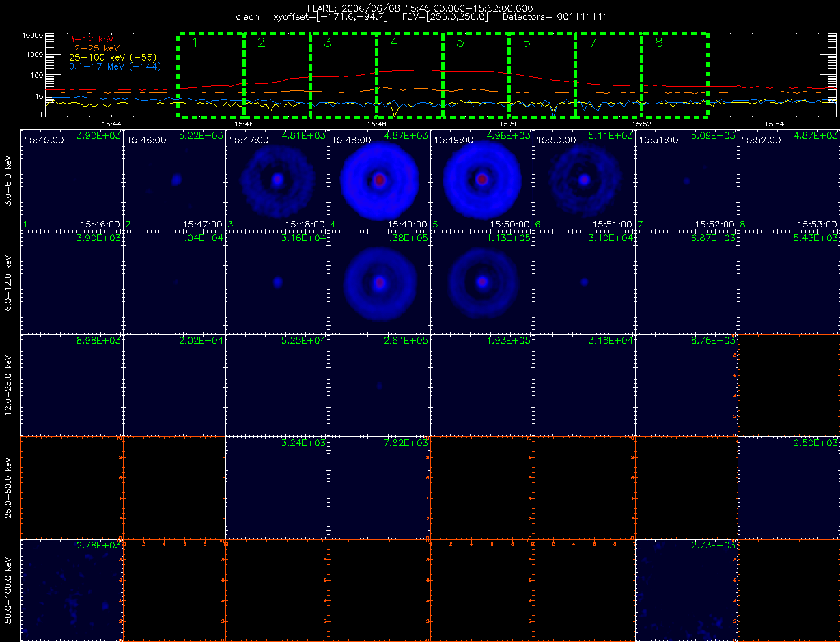Click the '2.02E+04' peak value
This screenshot has height=642, width=840.
point(201,341)
